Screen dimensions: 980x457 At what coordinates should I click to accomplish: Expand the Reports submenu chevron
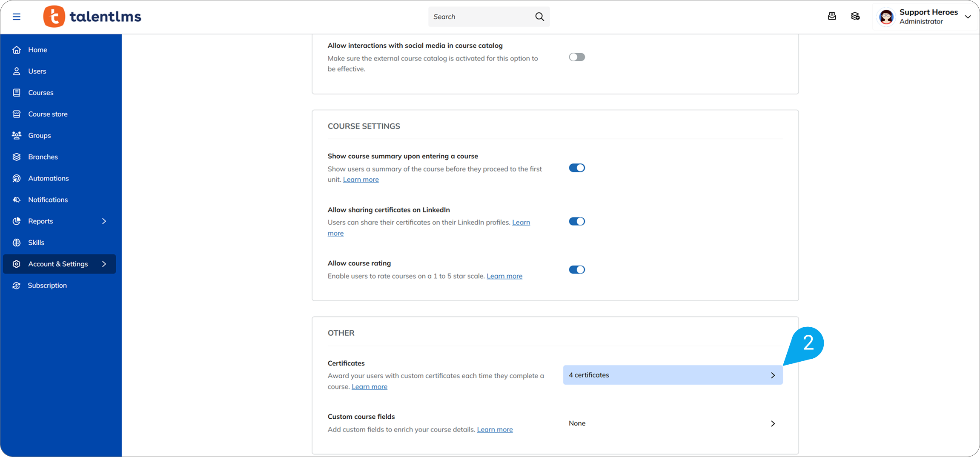point(104,221)
